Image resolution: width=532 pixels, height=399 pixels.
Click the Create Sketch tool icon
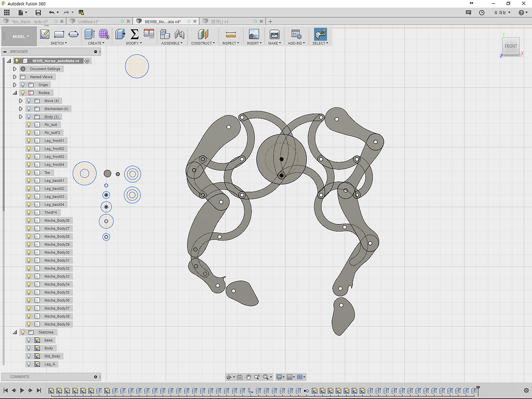pyautogui.click(x=45, y=34)
